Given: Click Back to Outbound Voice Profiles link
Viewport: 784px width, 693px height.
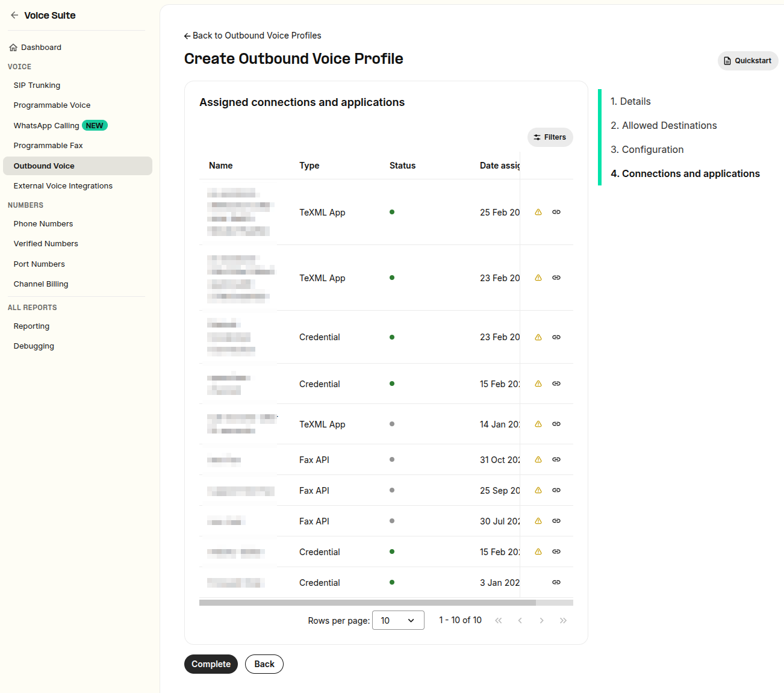Looking at the screenshot, I should [x=252, y=36].
